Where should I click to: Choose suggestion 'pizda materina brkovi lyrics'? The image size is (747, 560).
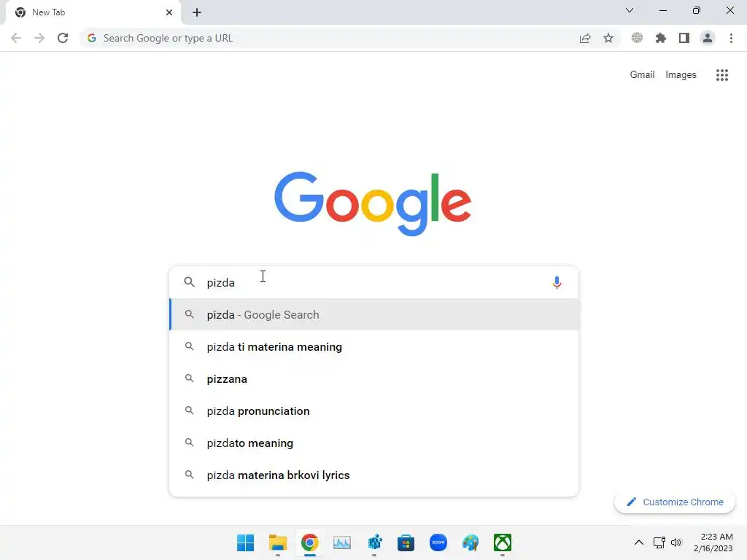374,475
